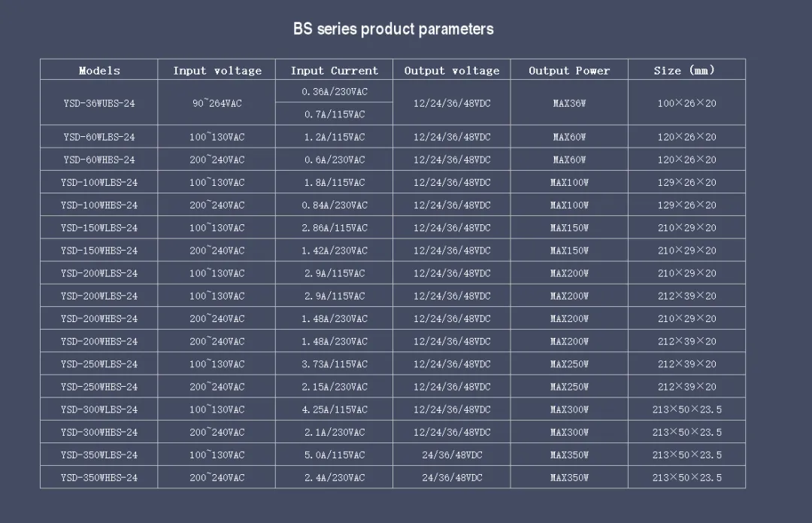Select the Input Current header cell
The height and width of the screenshot is (523, 812).
pos(334,70)
